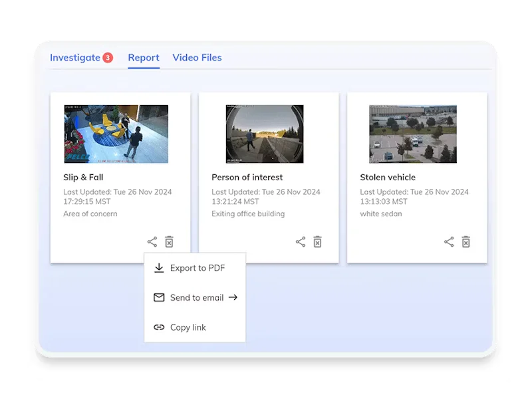Click the chain link icon in menu
532x399 pixels.
point(159,327)
